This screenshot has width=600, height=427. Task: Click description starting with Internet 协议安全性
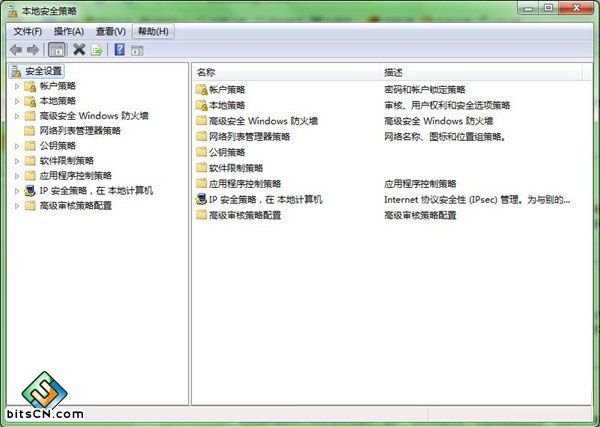478,199
